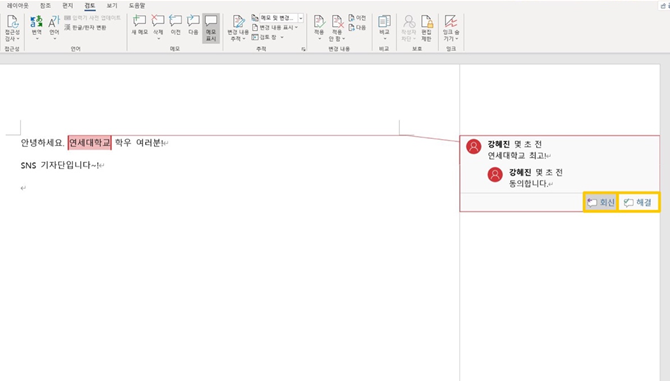Go to next comment (메모 다음)
The width and height of the screenshot is (670, 381).
click(193, 25)
